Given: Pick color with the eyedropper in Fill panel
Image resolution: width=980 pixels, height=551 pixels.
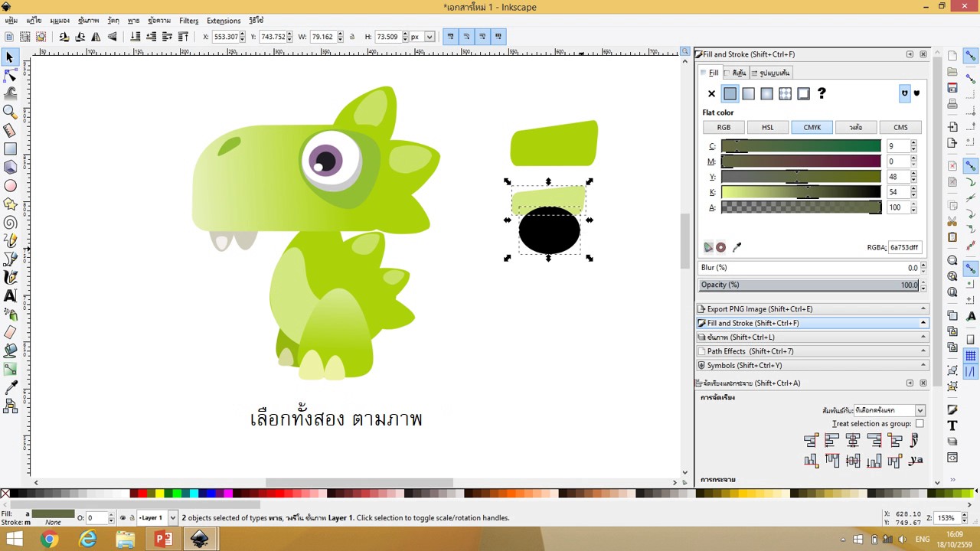Looking at the screenshot, I should [x=737, y=247].
